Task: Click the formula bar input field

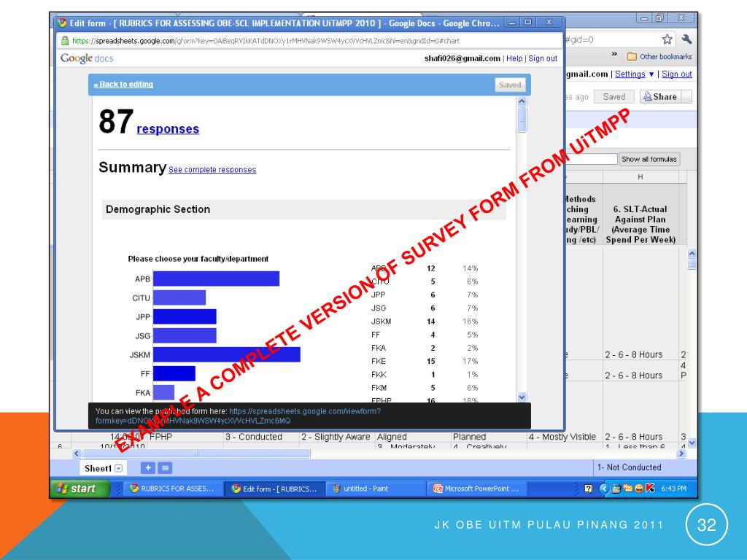Action: point(591,159)
